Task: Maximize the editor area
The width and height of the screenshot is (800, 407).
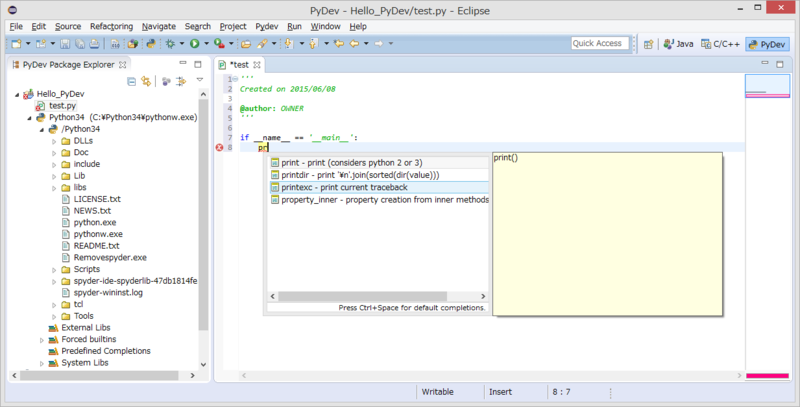Action: point(780,64)
